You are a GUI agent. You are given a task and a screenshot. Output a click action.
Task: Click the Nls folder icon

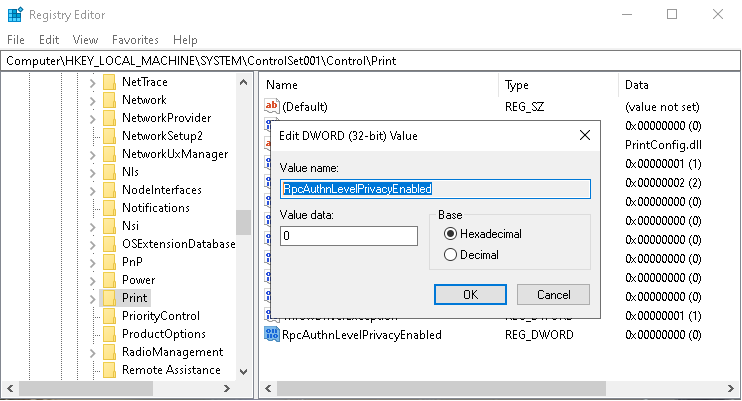109,172
